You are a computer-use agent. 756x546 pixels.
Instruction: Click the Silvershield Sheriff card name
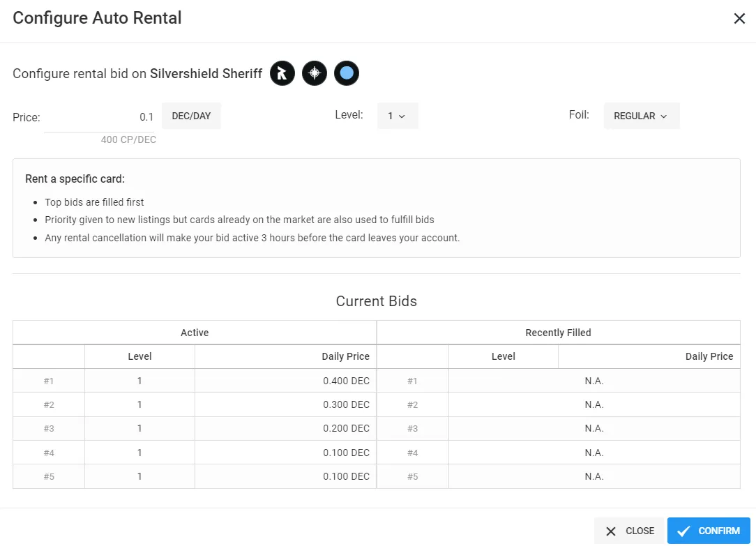click(206, 74)
